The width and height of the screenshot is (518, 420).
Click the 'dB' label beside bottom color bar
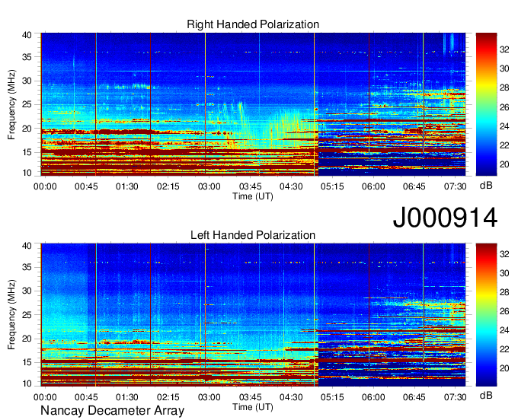(486, 395)
